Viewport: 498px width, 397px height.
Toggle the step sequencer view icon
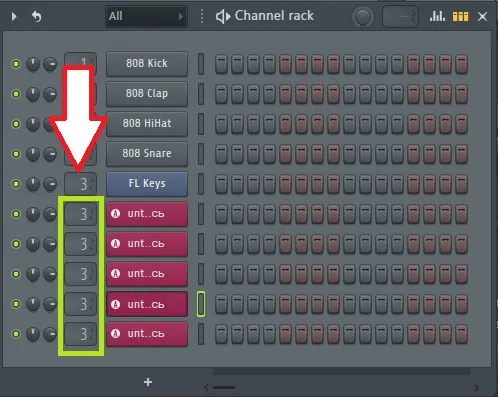coord(460,16)
